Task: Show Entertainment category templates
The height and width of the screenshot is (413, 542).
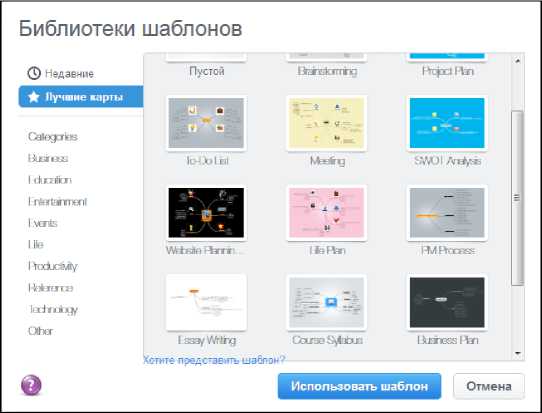Action: [x=57, y=201]
